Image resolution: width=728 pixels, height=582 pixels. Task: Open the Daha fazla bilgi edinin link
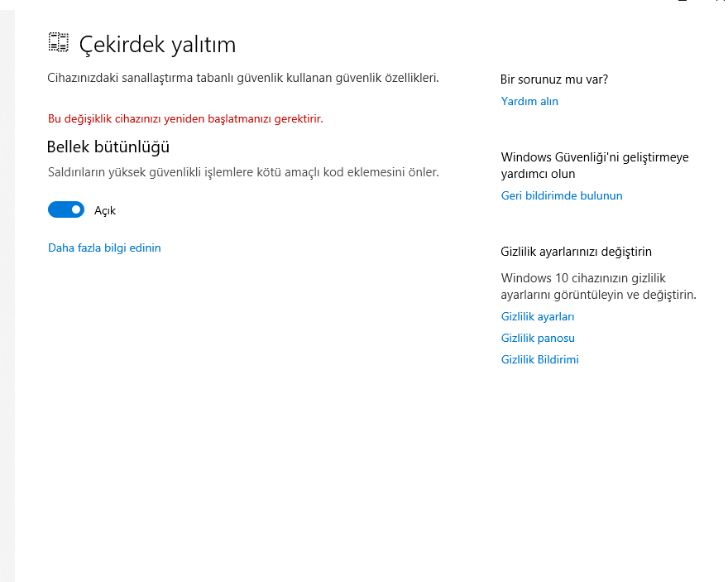tap(104, 248)
